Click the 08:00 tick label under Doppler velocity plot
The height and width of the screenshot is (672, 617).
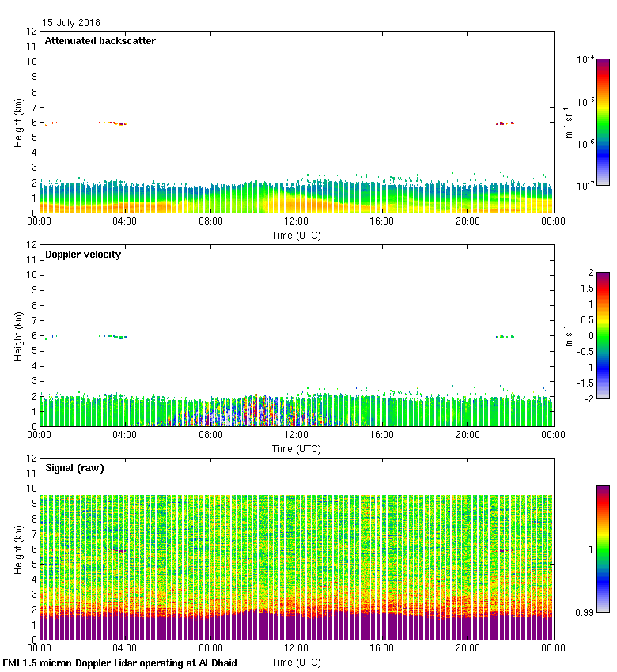pos(210,436)
